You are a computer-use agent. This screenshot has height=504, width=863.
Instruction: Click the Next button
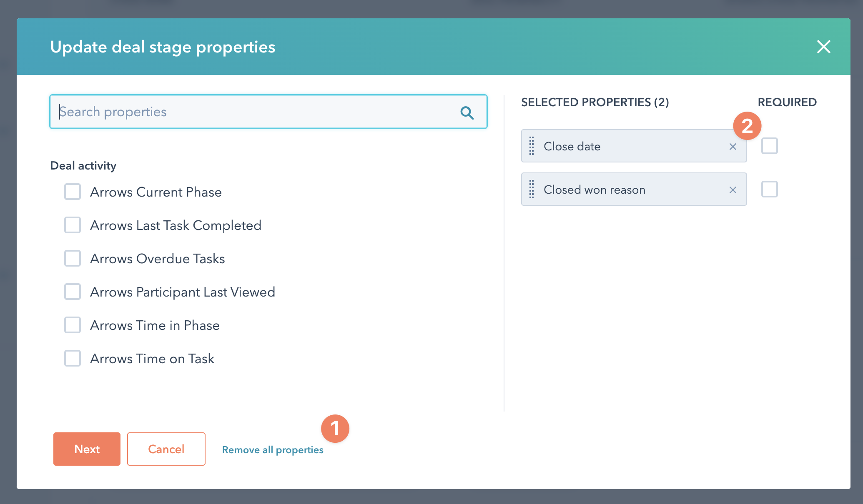click(87, 449)
